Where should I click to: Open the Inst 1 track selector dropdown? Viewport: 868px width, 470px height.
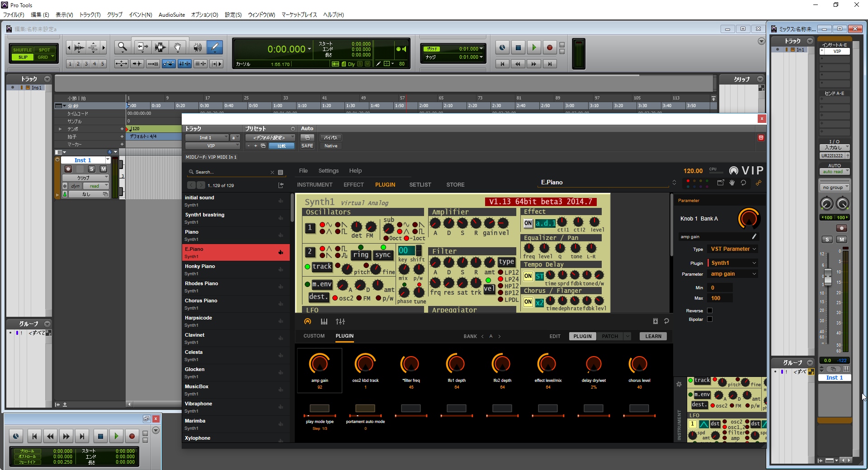coord(207,138)
